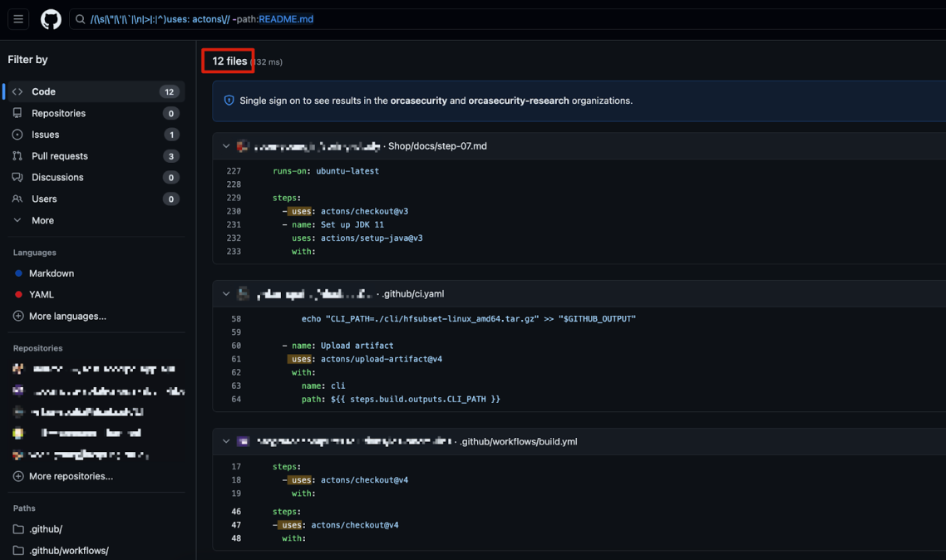Click the blue Markdown language dot
This screenshot has width=946, height=560.
point(18,273)
